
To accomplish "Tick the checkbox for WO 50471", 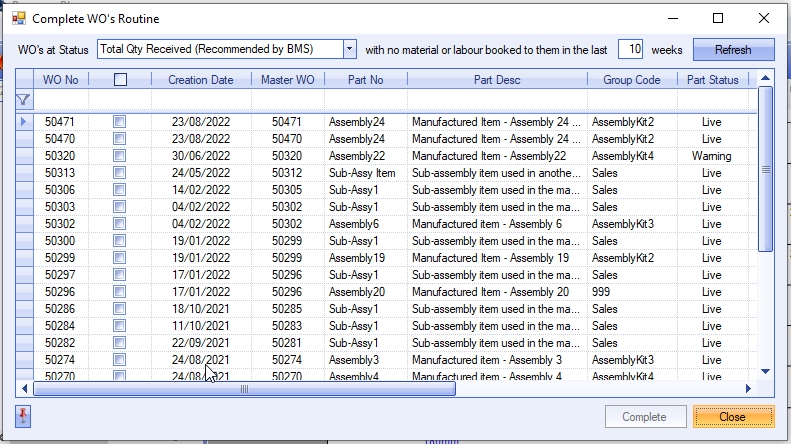I will [120, 122].
